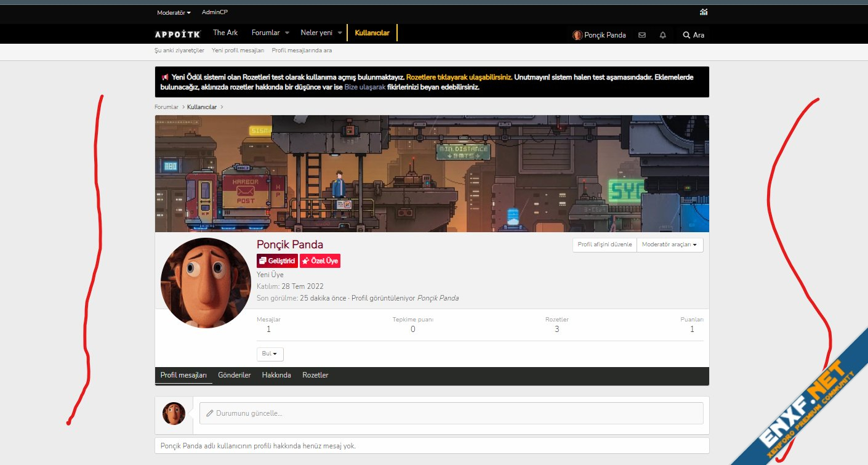Click the Tepkime puanı value
Image resolution: width=868 pixels, height=465 pixels.
(412, 329)
